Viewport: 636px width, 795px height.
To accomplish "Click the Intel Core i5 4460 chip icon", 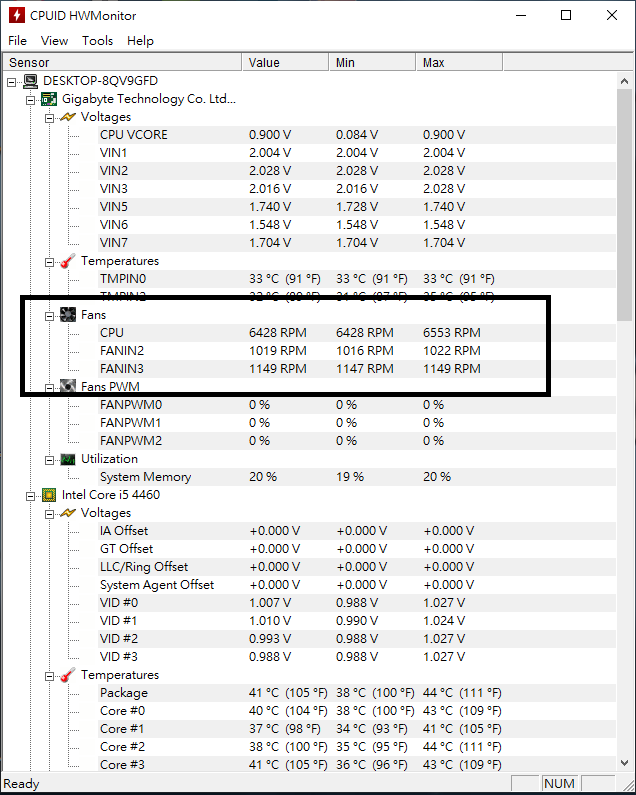I will (x=49, y=495).
